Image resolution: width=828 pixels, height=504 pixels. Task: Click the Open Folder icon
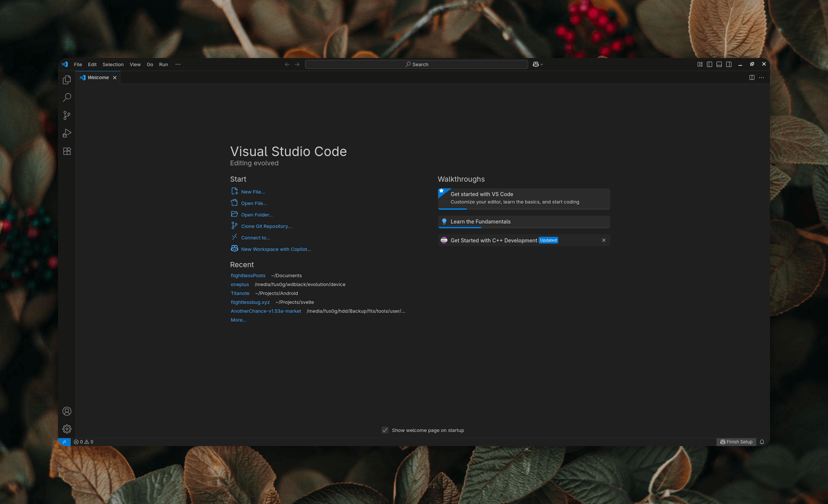pyautogui.click(x=234, y=214)
